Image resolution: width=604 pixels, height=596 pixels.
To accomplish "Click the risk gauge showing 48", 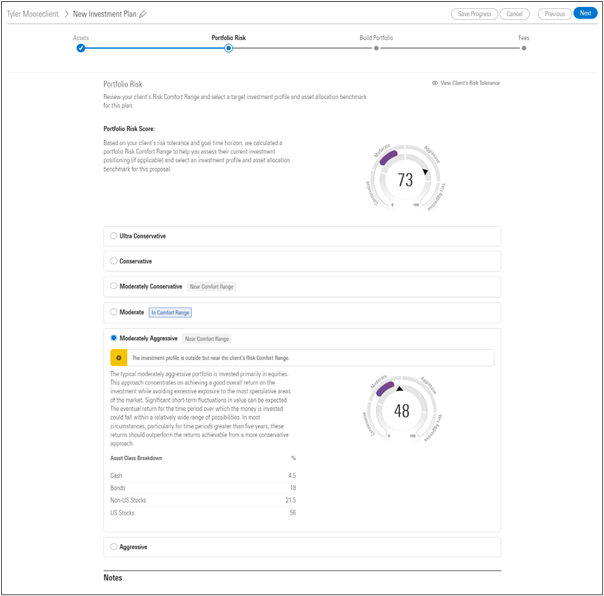I will (x=402, y=410).
